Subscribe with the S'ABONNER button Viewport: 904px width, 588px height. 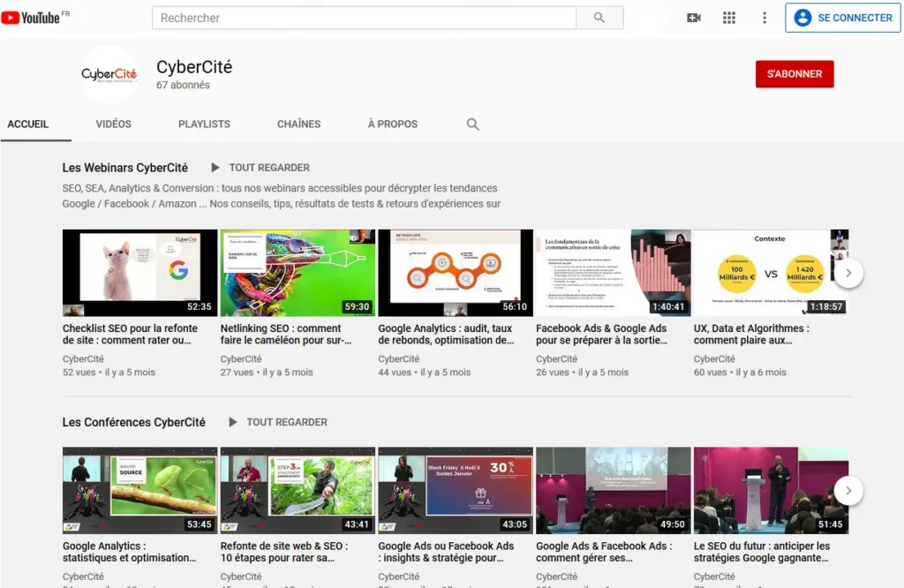click(x=795, y=74)
